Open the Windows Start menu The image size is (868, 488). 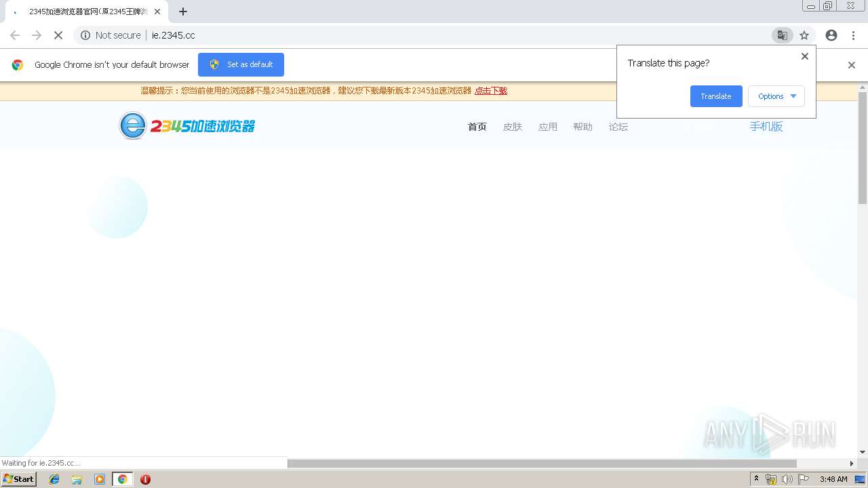point(19,479)
